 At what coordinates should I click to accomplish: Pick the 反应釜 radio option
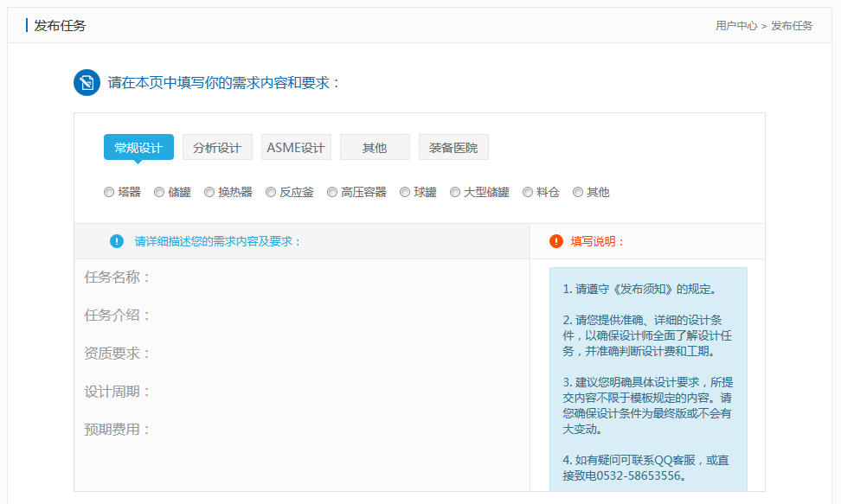tap(271, 192)
